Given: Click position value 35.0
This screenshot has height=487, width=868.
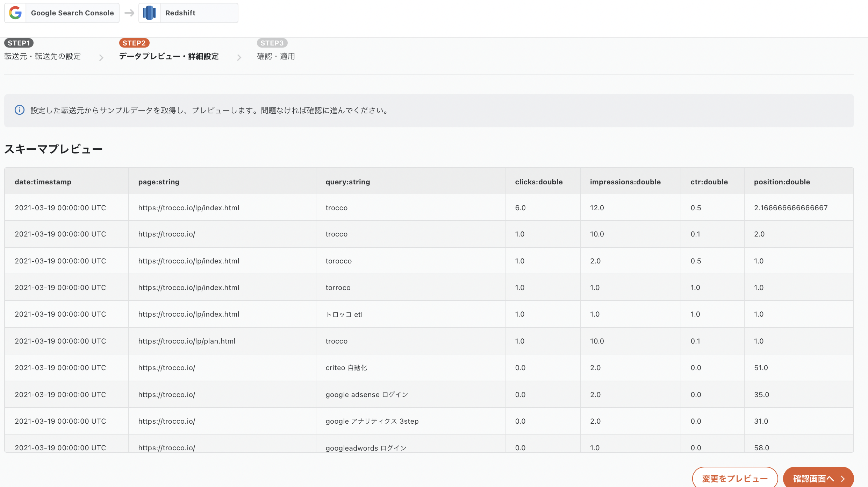Looking at the screenshot, I should click(x=762, y=395).
